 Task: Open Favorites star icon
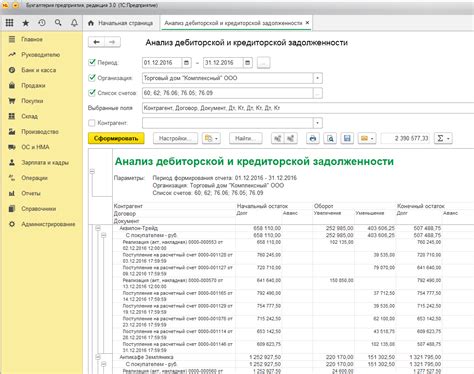coord(26,23)
